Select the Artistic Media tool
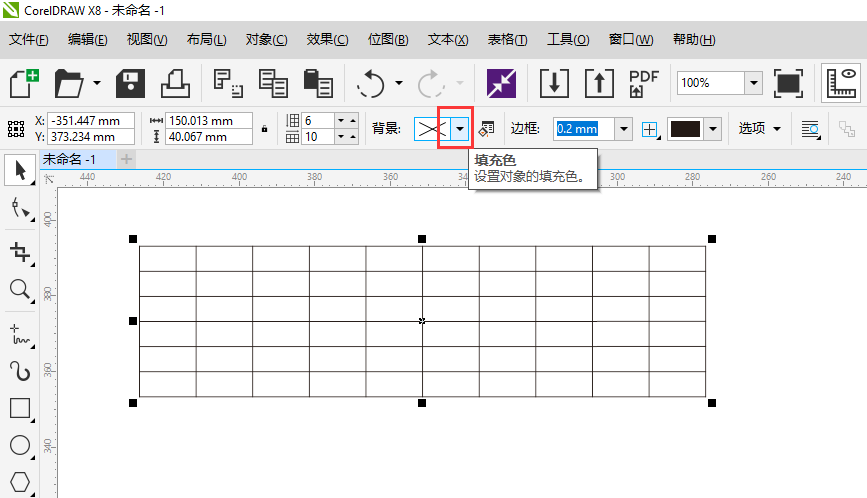The width and height of the screenshot is (867, 498). tap(20, 371)
